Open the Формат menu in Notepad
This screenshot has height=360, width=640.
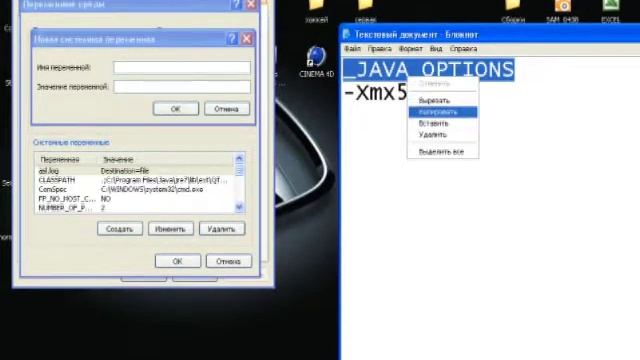tap(411, 49)
